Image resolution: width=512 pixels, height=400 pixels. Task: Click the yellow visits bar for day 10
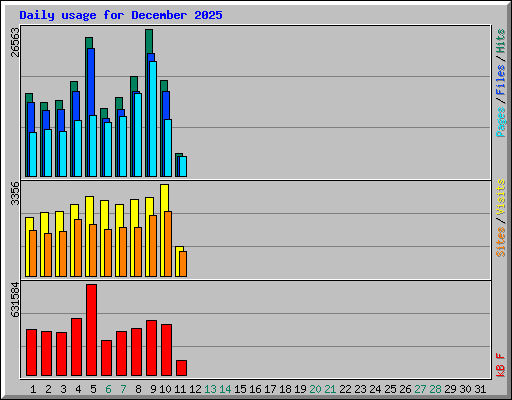(164, 198)
